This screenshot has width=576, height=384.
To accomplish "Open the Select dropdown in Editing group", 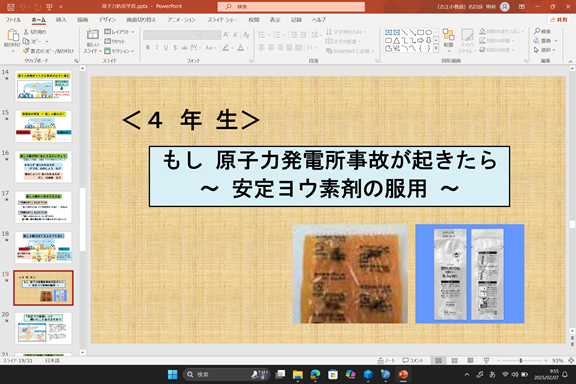I will click(544, 50).
